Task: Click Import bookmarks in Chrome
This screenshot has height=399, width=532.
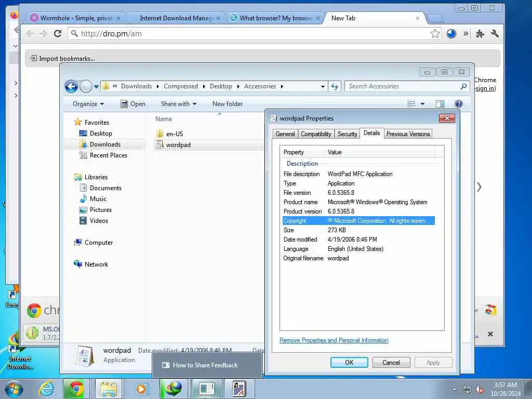Action: 63,58
